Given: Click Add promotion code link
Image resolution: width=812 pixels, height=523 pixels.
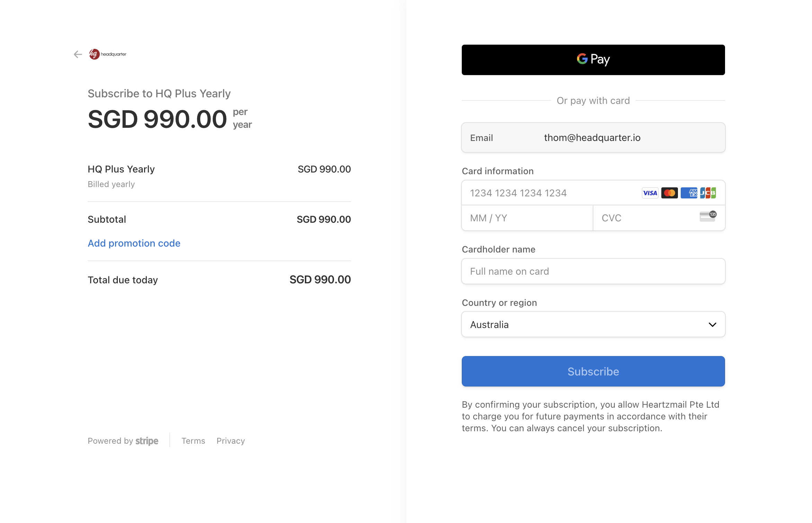Looking at the screenshot, I should (134, 243).
